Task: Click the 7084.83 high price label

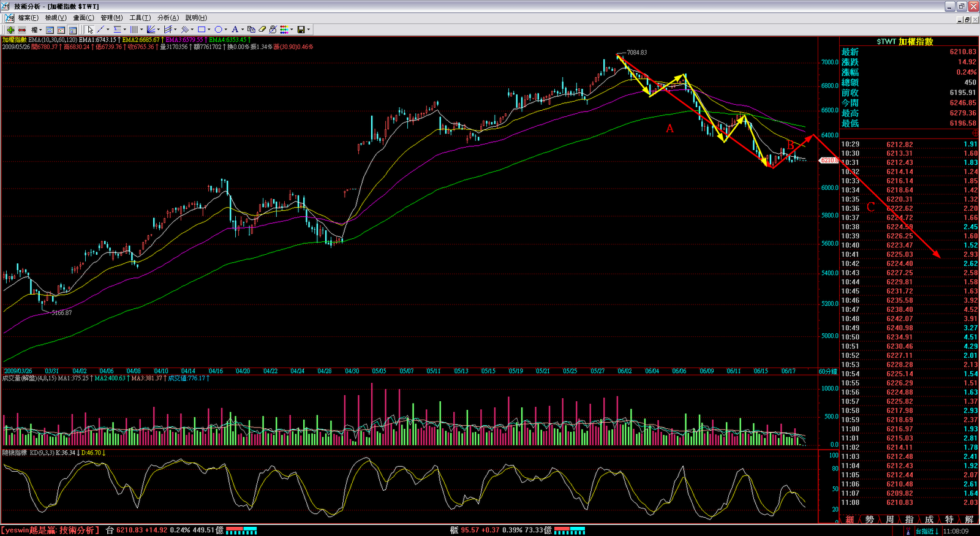Action: tap(637, 53)
